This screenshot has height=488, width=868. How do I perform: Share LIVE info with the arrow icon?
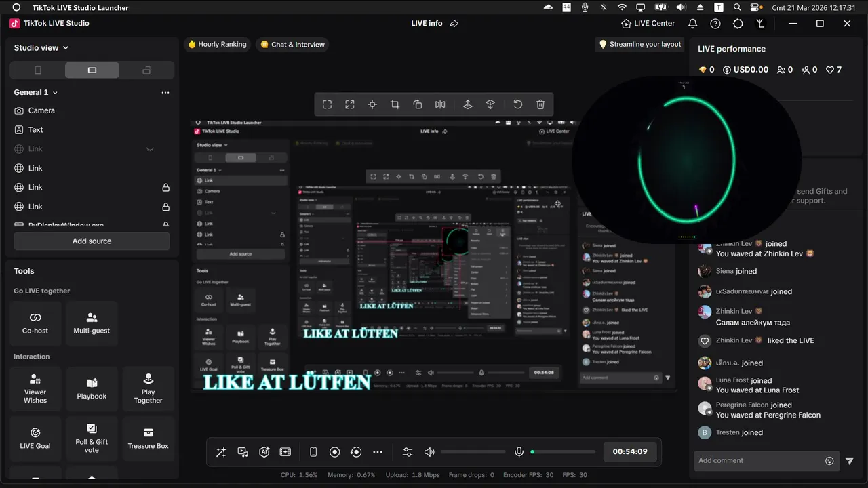click(x=454, y=23)
